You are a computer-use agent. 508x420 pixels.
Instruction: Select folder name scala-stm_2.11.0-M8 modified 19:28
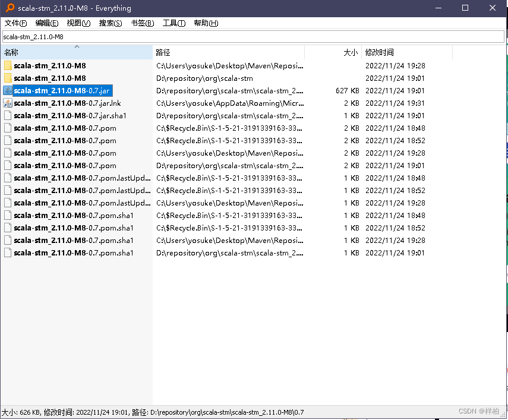49,66
